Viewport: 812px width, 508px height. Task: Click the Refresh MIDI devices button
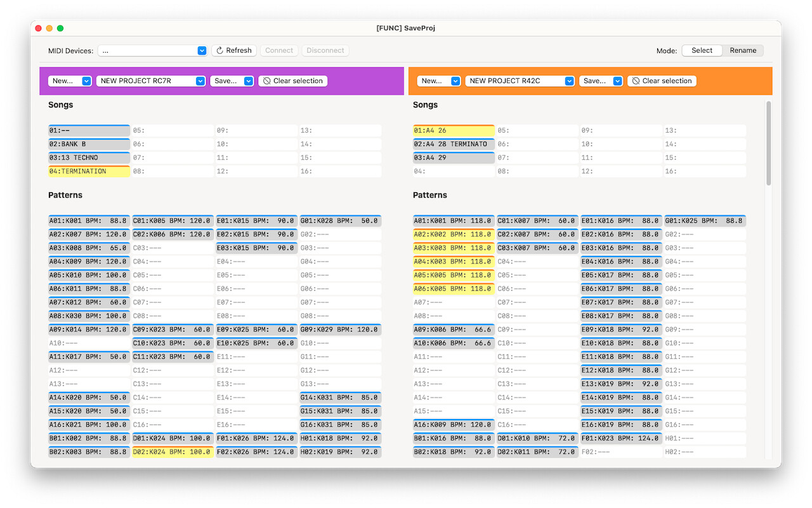pos(234,51)
